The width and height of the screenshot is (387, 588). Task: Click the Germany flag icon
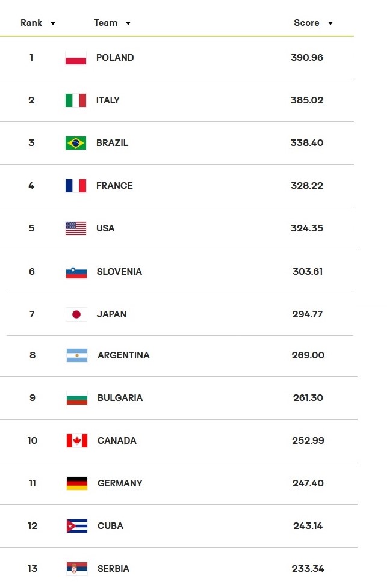click(x=76, y=483)
